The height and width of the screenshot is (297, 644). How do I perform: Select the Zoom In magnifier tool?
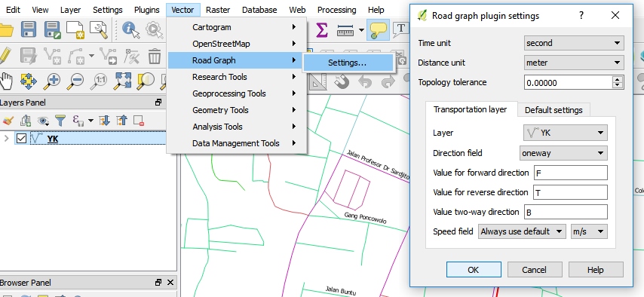point(52,81)
